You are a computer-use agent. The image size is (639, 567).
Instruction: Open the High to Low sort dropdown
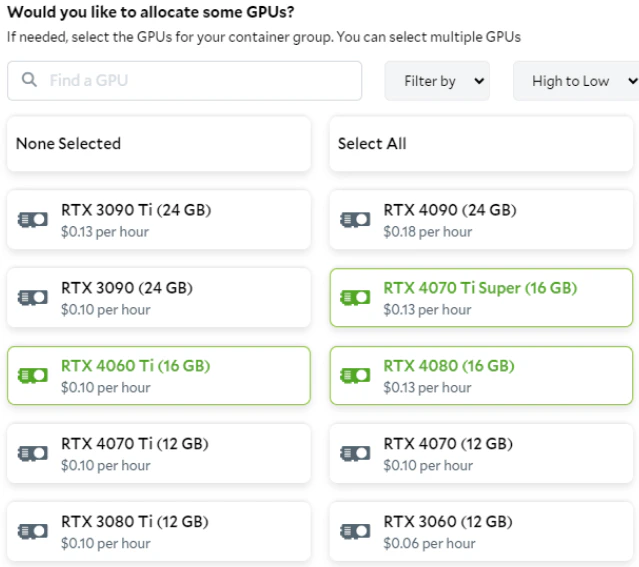(576, 81)
